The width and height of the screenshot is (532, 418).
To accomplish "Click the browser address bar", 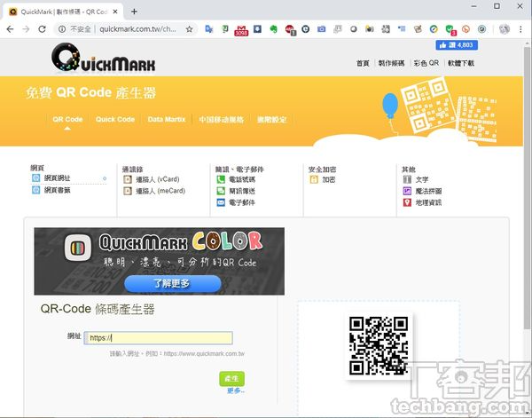I will click(x=137, y=29).
